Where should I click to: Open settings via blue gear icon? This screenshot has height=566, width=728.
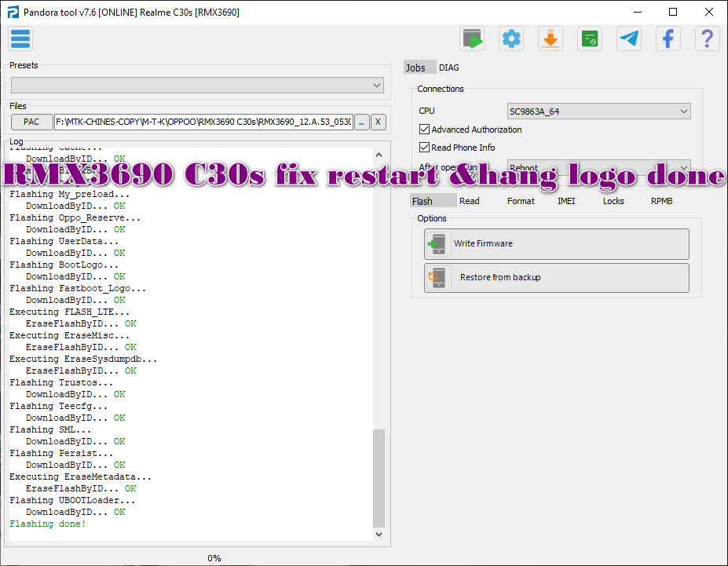click(511, 38)
